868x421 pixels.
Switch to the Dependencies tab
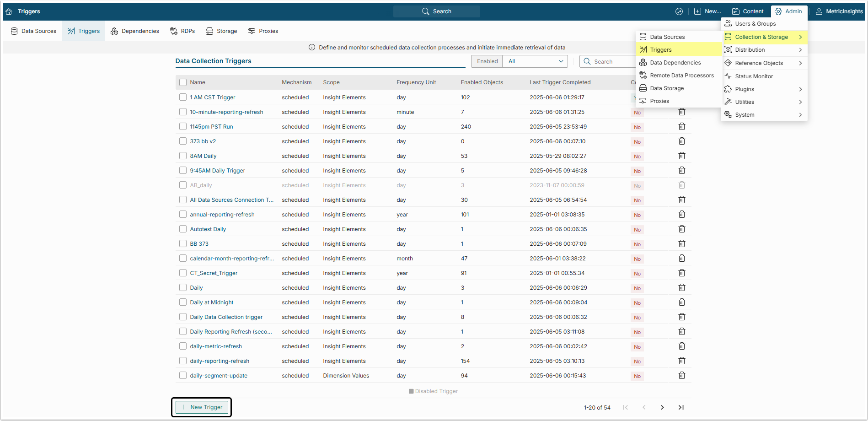[135, 31]
